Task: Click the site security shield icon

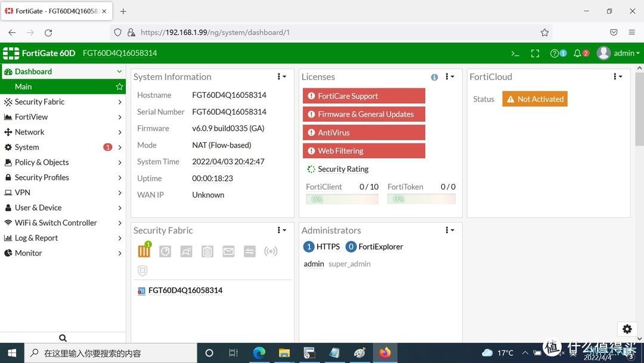Action: point(117,32)
